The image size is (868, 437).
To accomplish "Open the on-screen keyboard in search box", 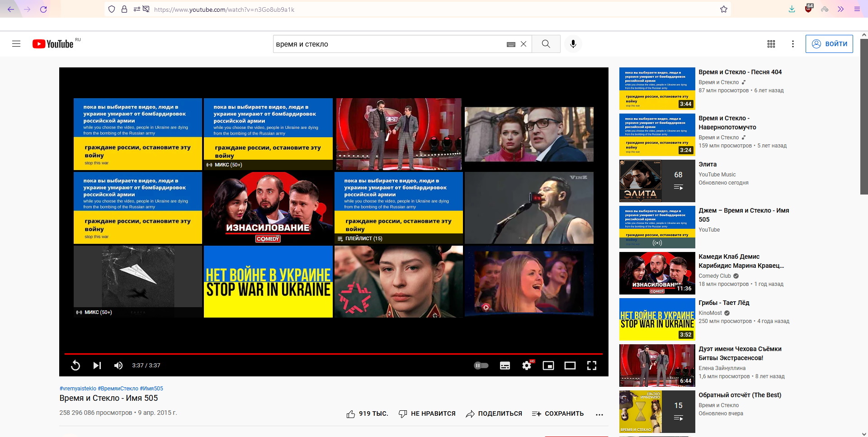I will click(511, 44).
